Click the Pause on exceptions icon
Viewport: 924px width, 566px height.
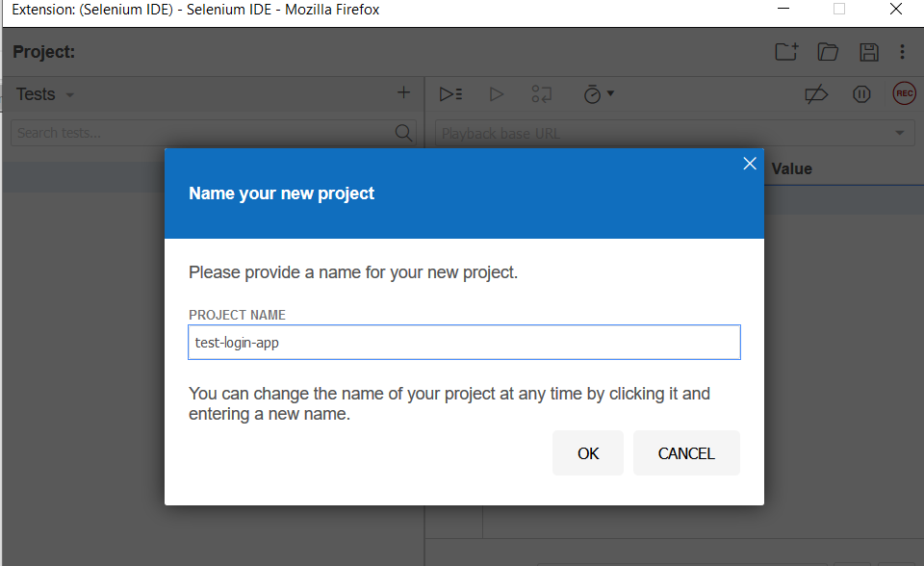point(861,93)
